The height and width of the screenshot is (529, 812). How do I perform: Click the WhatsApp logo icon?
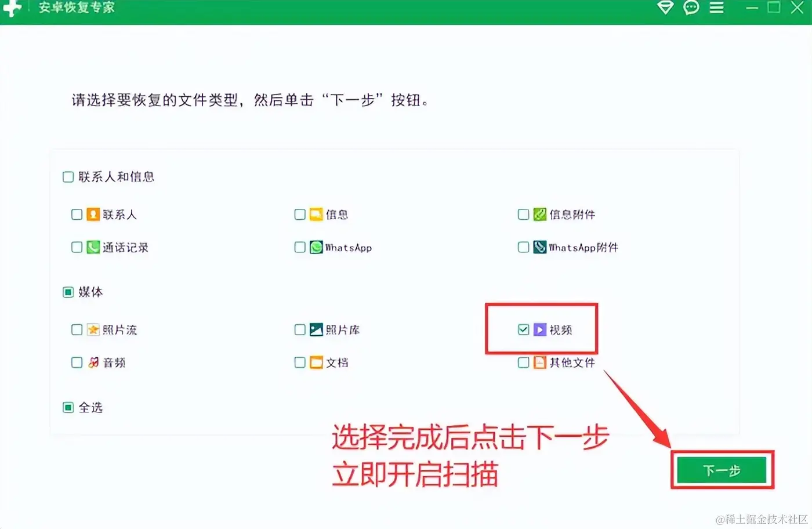coord(316,248)
